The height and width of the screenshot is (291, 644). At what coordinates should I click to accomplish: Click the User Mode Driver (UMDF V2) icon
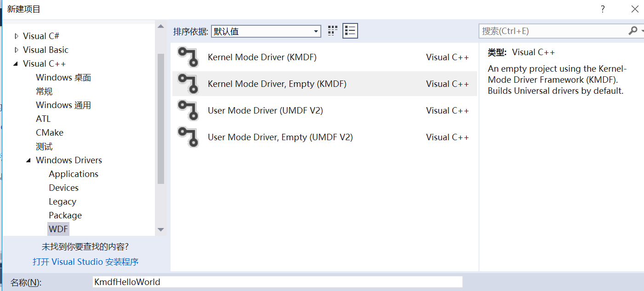pos(188,111)
